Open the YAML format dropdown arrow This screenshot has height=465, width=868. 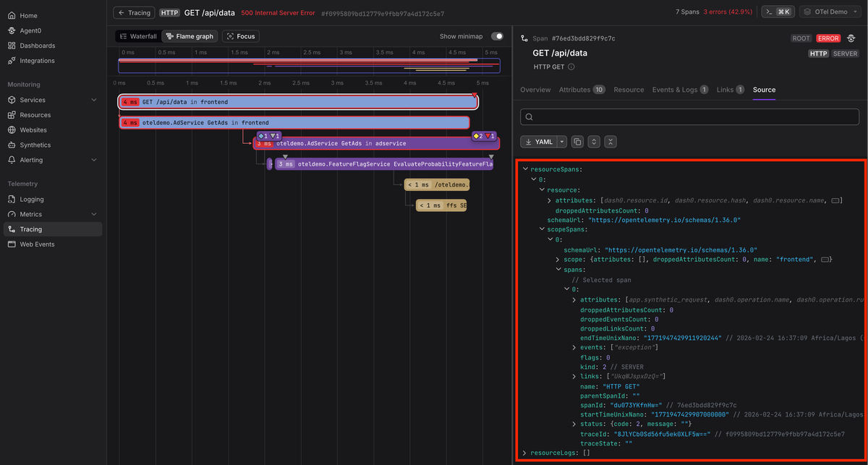tap(562, 142)
